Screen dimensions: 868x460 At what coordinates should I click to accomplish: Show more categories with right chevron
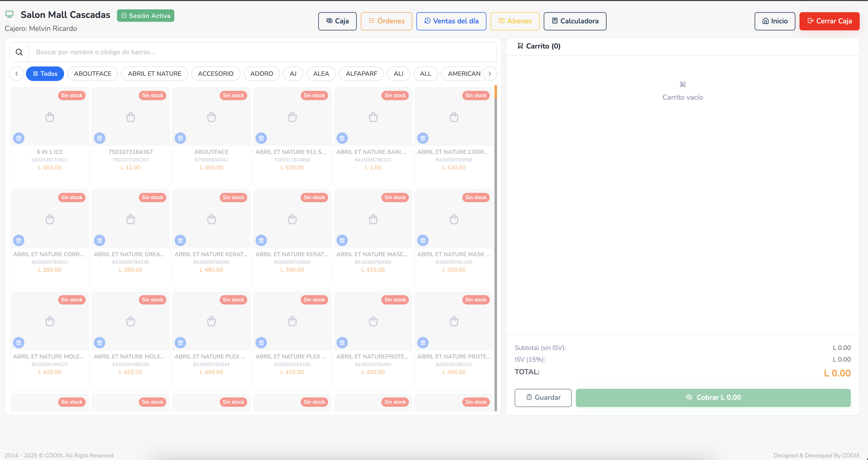[490, 74]
